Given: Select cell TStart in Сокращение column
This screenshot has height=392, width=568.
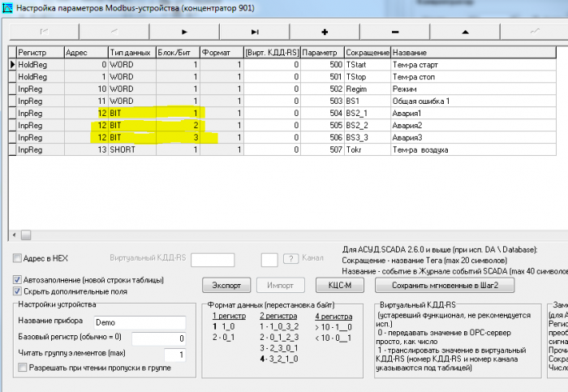Looking at the screenshot, I should (x=368, y=64).
